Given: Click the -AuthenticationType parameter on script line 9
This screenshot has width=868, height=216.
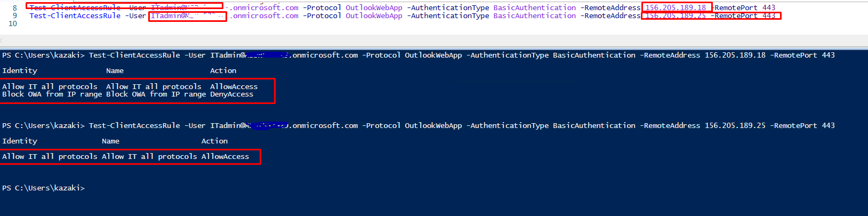Looking at the screenshot, I should (448, 15).
